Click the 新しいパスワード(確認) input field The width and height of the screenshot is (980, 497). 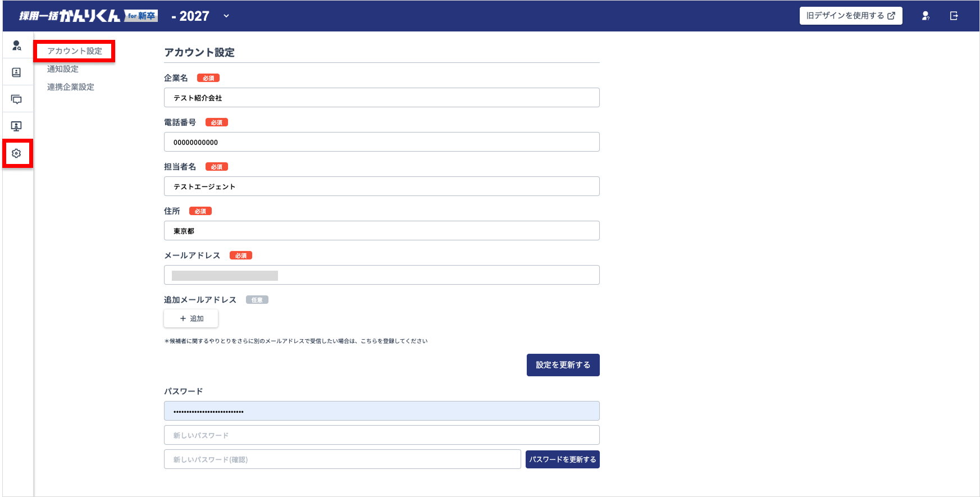(342, 459)
